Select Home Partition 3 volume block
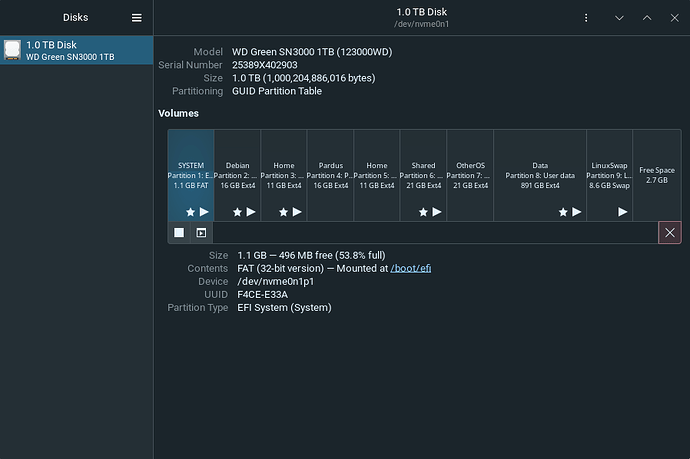The width and height of the screenshot is (690, 459). (284, 175)
